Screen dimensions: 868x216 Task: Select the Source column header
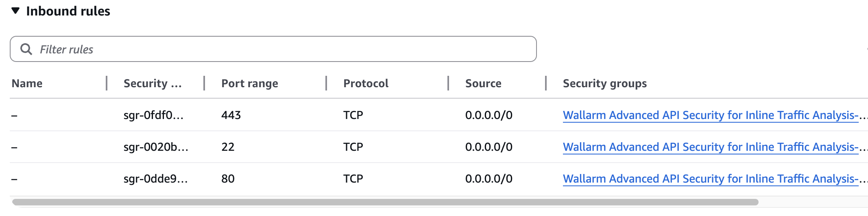pyautogui.click(x=483, y=84)
